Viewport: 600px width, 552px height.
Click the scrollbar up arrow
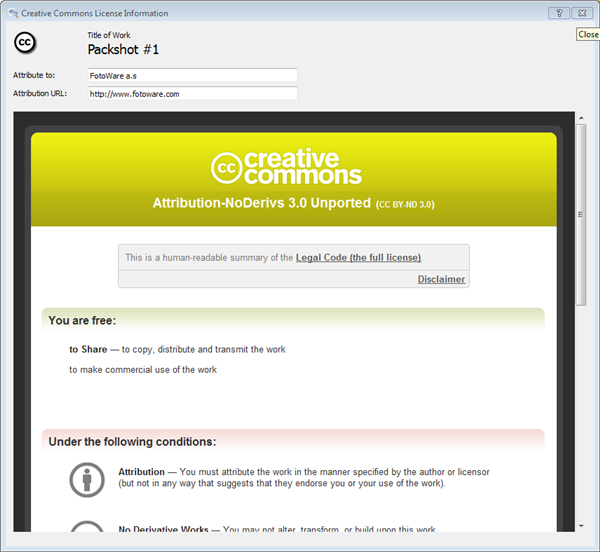click(x=581, y=118)
